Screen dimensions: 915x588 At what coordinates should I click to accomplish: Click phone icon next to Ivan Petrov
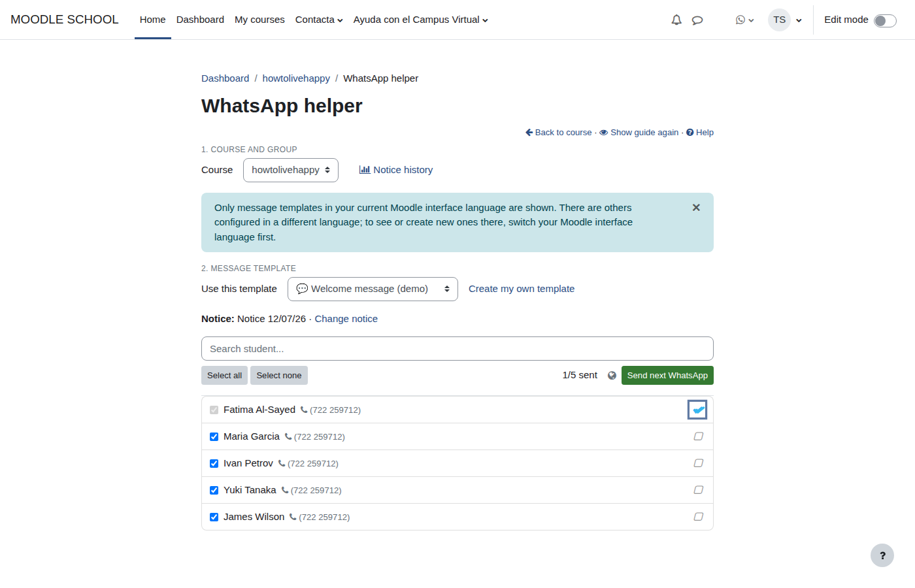coord(282,464)
